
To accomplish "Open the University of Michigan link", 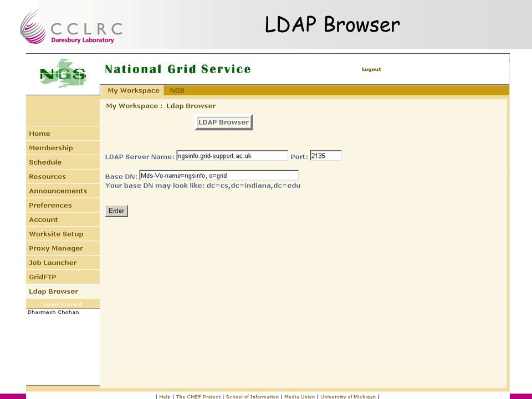I will 348,396.
